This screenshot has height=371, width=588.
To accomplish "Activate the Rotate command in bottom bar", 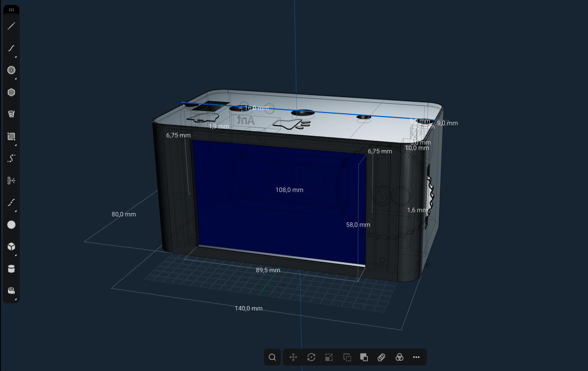I will tap(311, 357).
